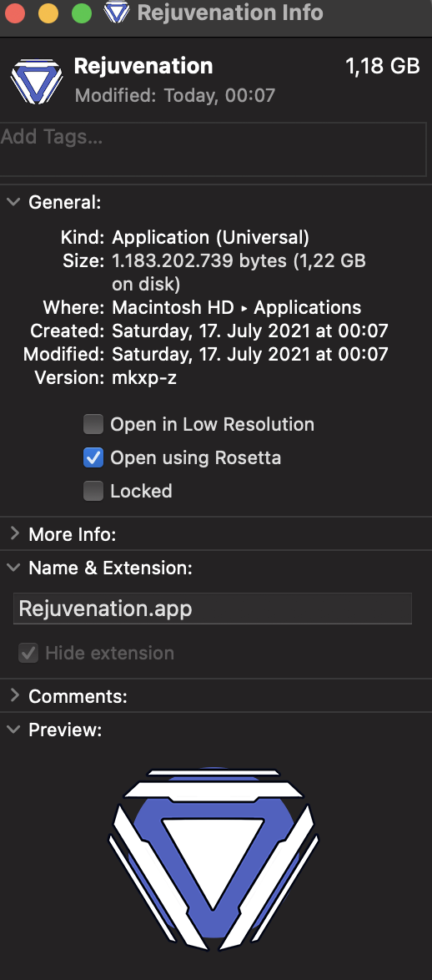Screen dimensions: 432x980
Task: Close the Rejuvenation Info window
Action: point(13,13)
